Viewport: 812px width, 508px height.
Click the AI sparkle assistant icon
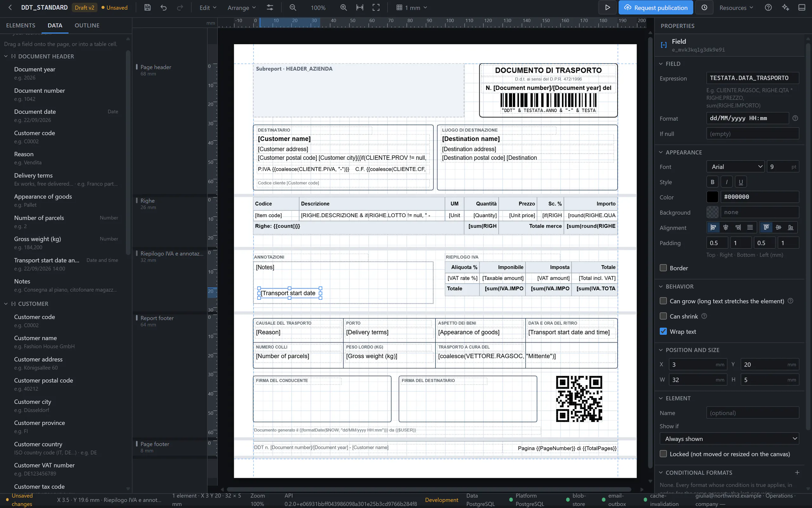click(x=785, y=7)
